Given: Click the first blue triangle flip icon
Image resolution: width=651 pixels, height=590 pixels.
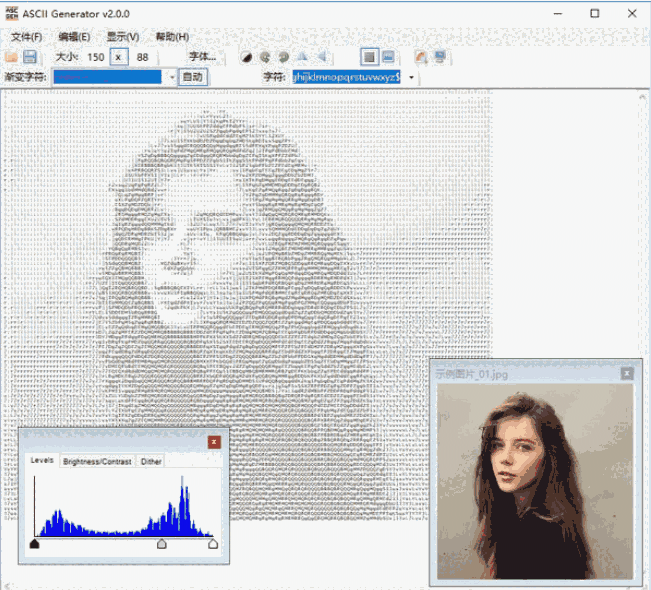Looking at the screenshot, I should click(x=302, y=57).
